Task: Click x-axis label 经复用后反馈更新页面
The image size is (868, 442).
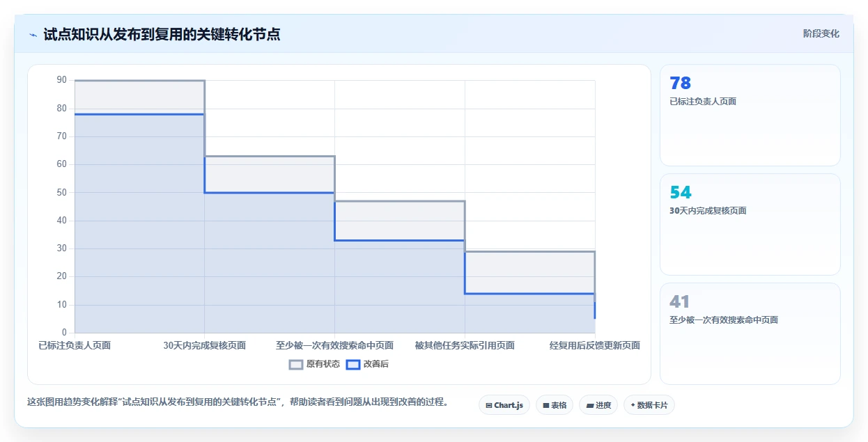Action: (x=595, y=345)
